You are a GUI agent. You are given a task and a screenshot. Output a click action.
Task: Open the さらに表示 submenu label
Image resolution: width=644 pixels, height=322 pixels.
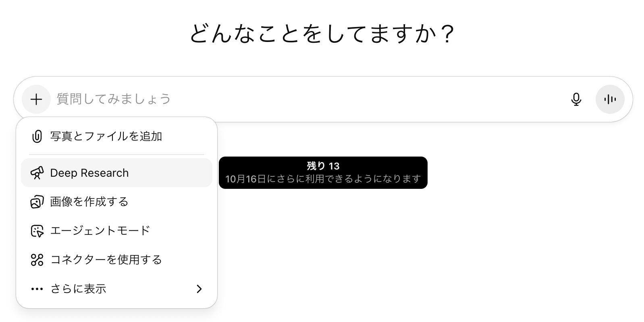(78, 289)
